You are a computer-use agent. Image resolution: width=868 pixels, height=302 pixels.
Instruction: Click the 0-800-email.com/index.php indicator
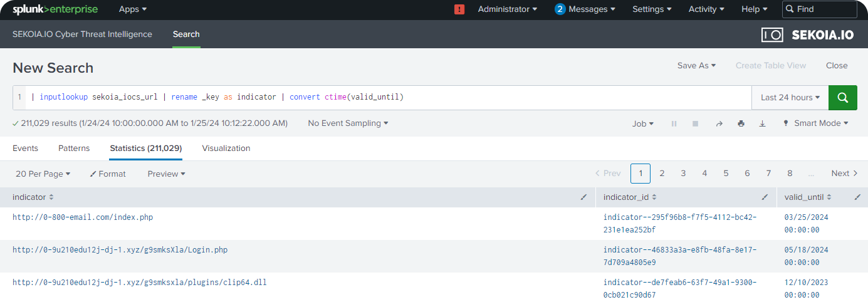[x=83, y=217]
